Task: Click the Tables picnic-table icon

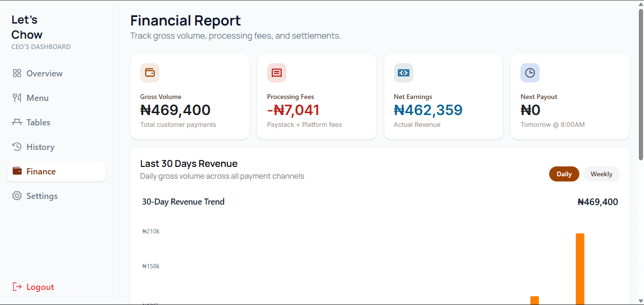Action: [x=17, y=122]
